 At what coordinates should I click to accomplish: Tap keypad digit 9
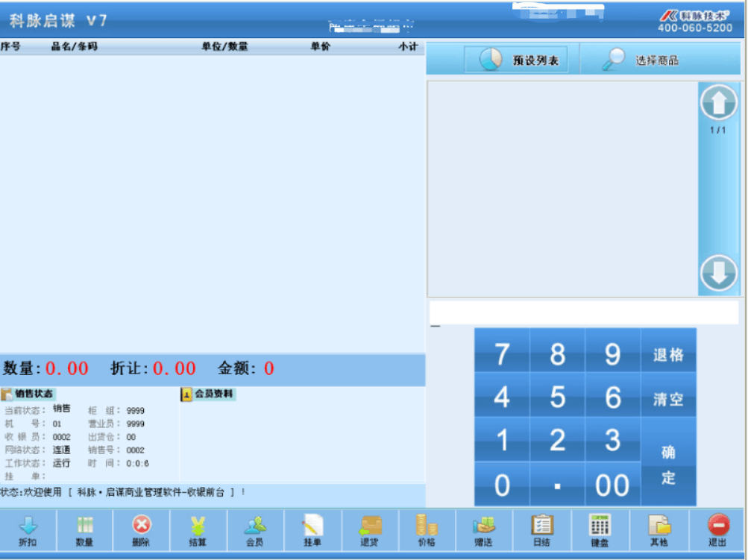[x=612, y=350]
